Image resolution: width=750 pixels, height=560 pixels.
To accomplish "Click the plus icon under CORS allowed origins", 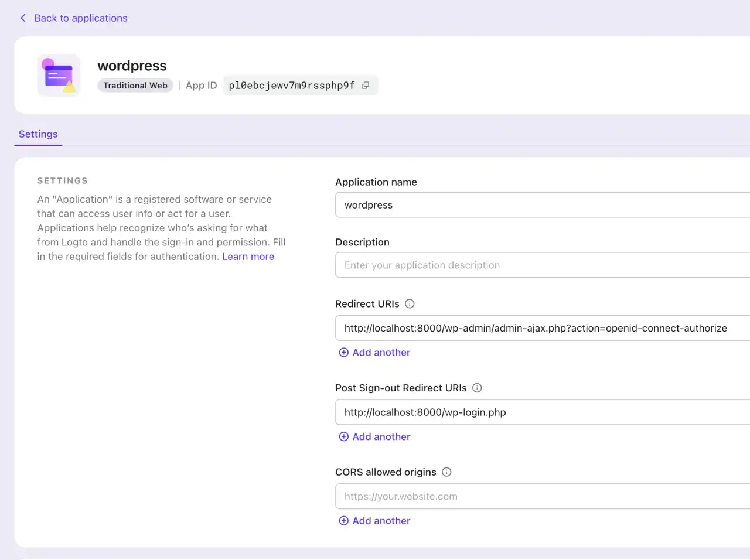I will (x=343, y=520).
